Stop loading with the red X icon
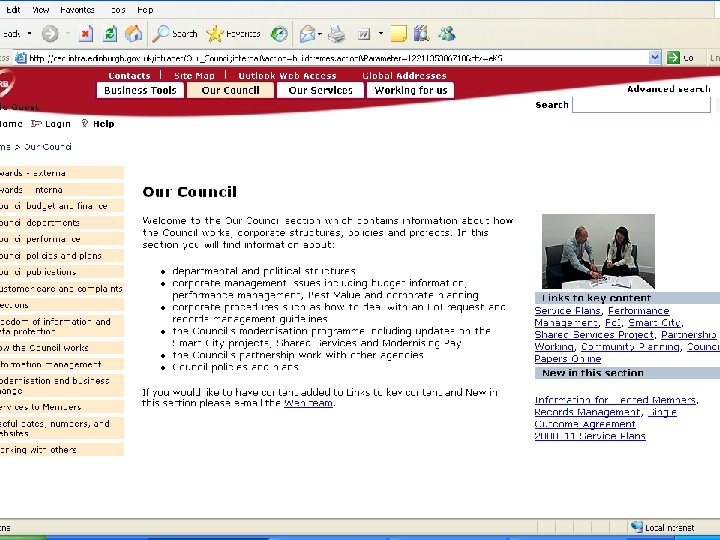The height and width of the screenshot is (540, 720). 86,34
